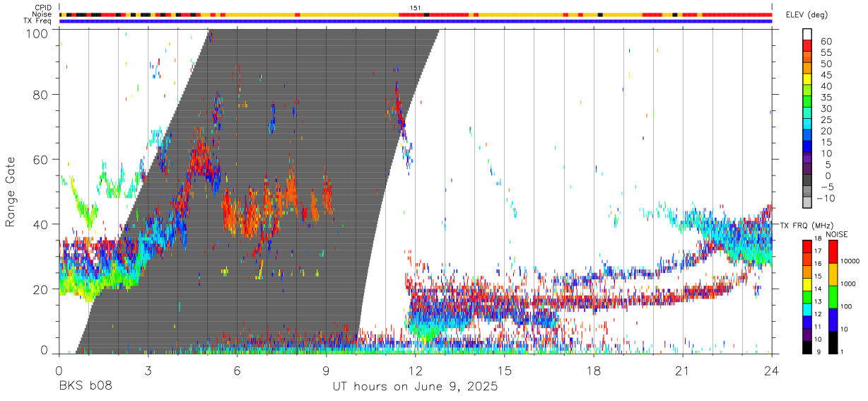Select the orange-yellow segment of NOISE colorbar
The width and height of the screenshot is (868, 401).
(832, 274)
